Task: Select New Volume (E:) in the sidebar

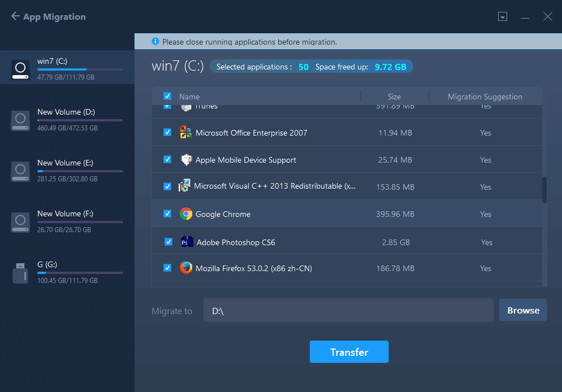Action: [67, 171]
